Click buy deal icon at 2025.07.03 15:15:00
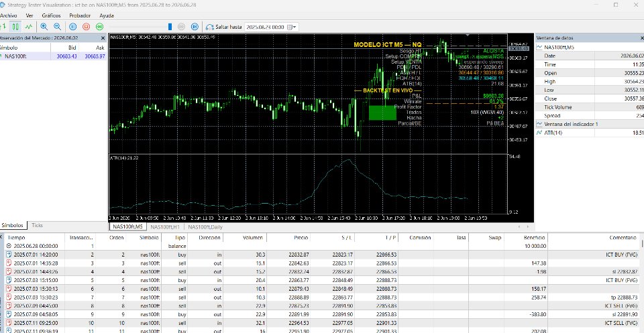 click(x=9, y=280)
